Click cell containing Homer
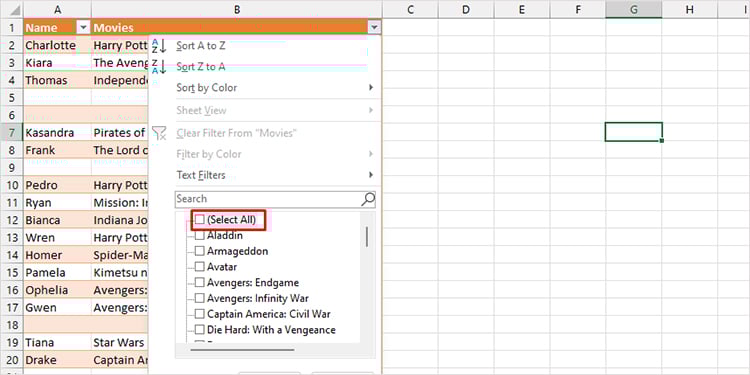 [57, 255]
